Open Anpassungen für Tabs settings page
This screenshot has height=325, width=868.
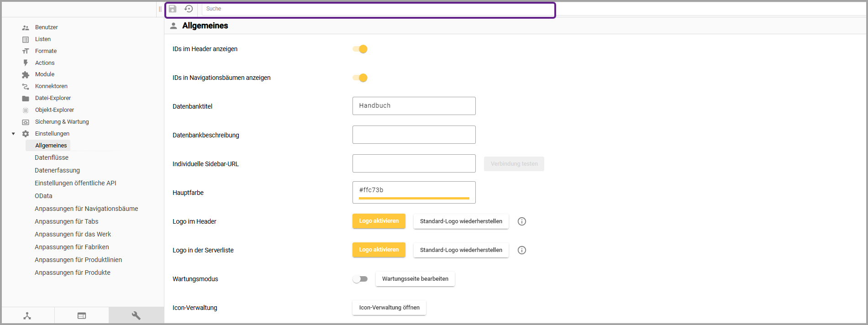(x=67, y=221)
